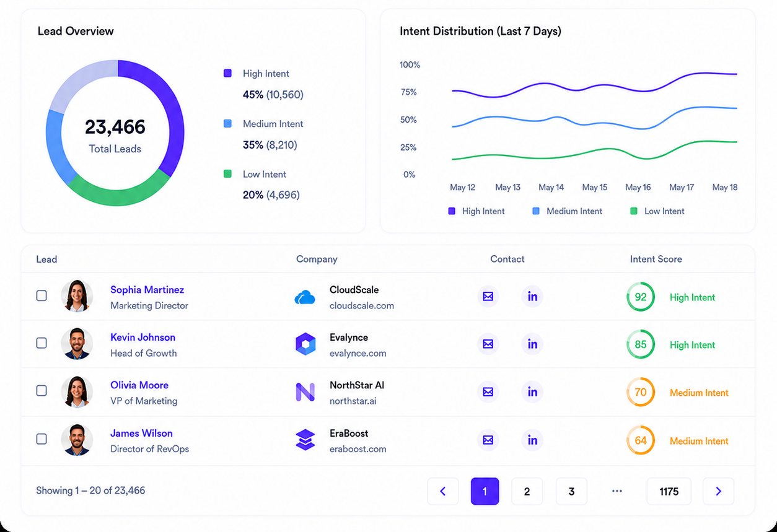The height and width of the screenshot is (532, 777).
Task: Click the CloudScale cloud logo
Action: click(305, 297)
